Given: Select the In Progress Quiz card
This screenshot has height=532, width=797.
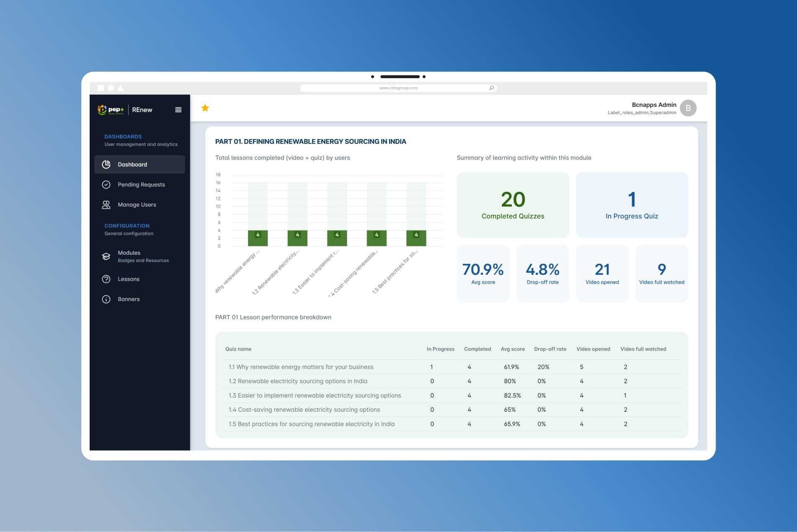Looking at the screenshot, I should (x=632, y=205).
